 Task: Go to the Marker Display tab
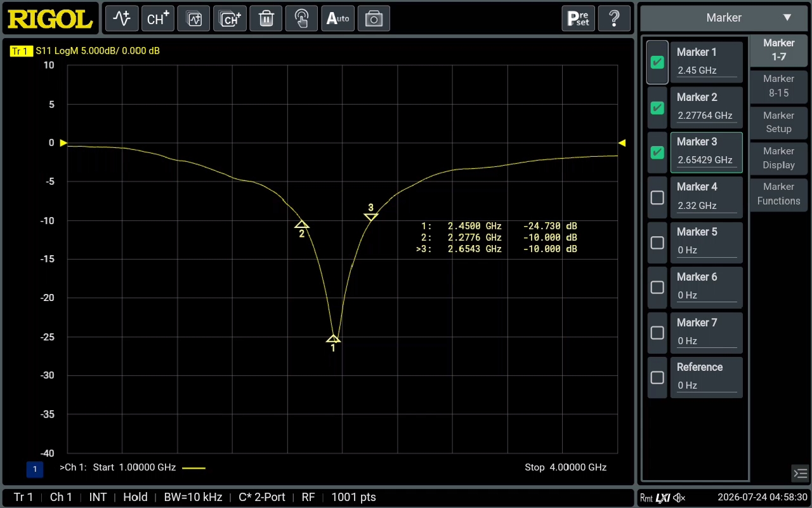coord(779,157)
